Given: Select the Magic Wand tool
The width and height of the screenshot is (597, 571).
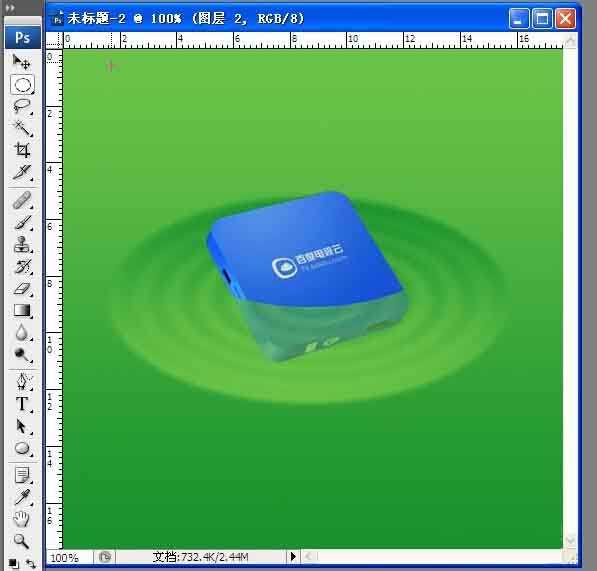Looking at the screenshot, I should point(22,128).
